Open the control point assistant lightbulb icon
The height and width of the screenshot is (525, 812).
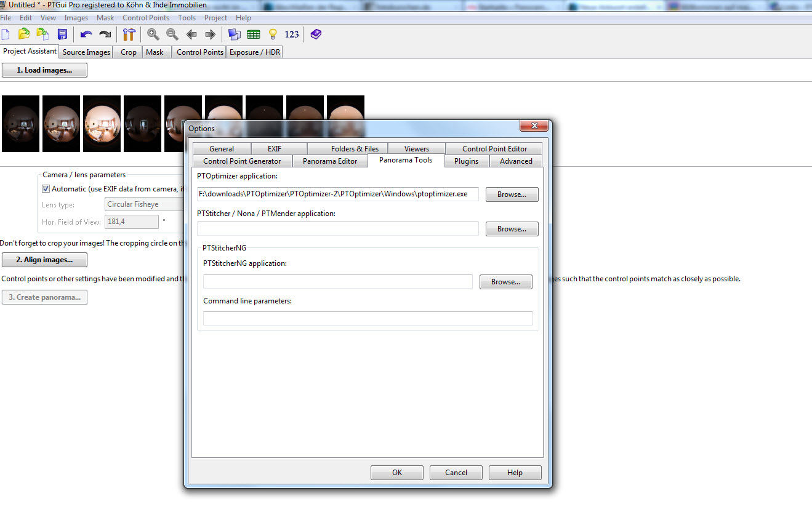pyautogui.click(x=273, y=34)
